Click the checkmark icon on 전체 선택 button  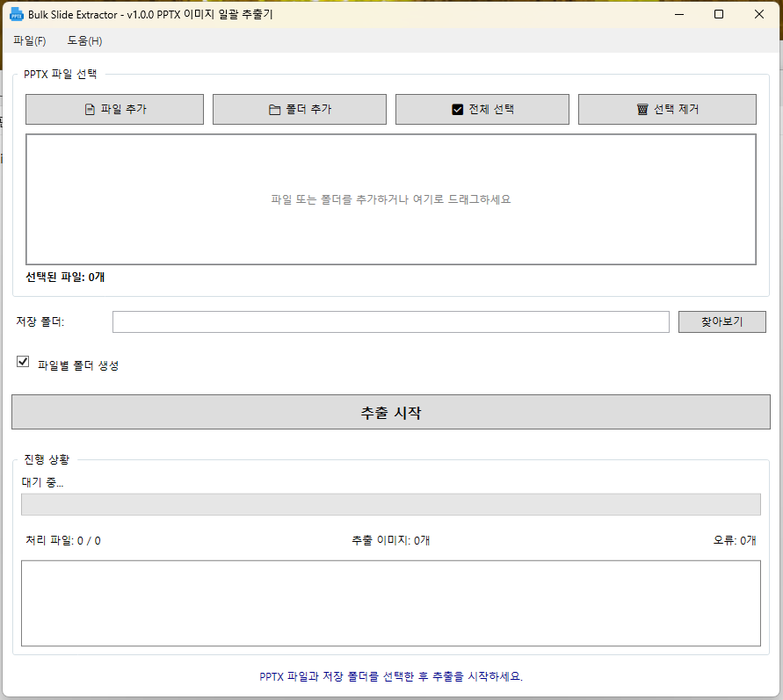point(457,110)
